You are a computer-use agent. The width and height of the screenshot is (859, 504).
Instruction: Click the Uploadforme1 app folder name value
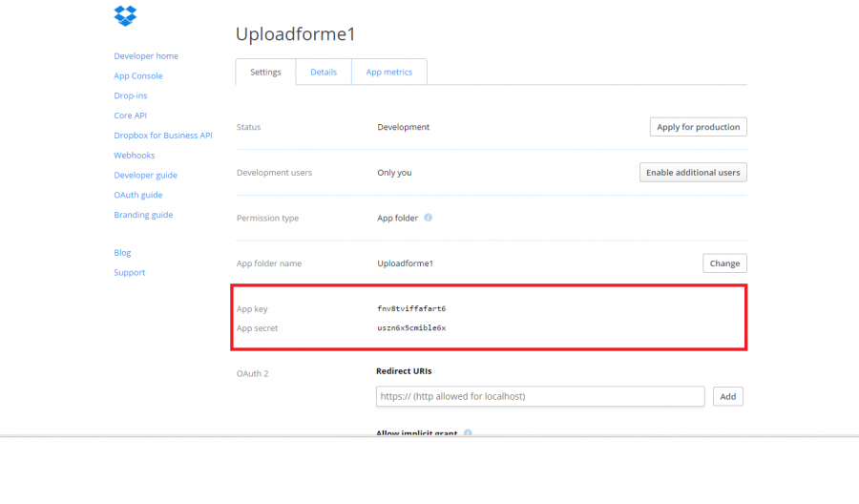(405, 262)
